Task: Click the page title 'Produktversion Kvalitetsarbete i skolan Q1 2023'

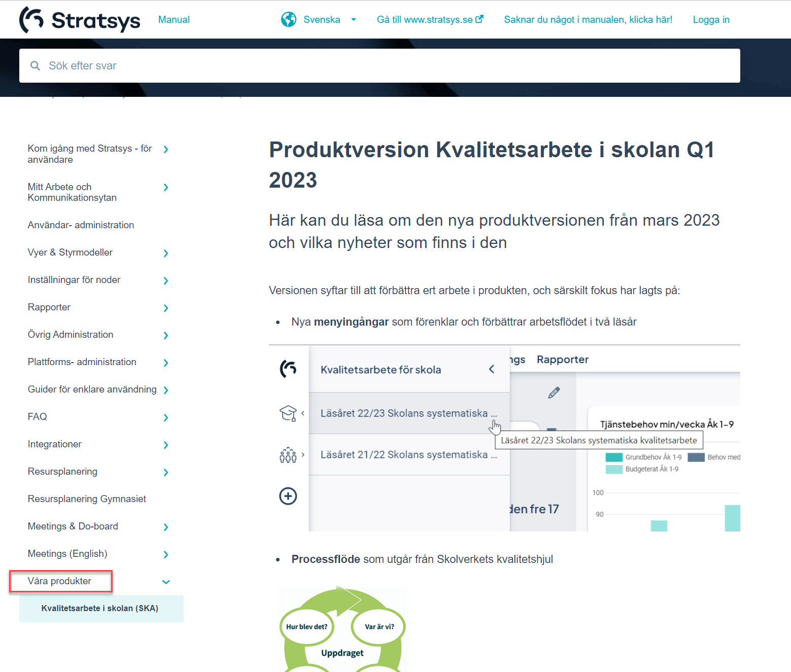Action: (x=492, y=165)
